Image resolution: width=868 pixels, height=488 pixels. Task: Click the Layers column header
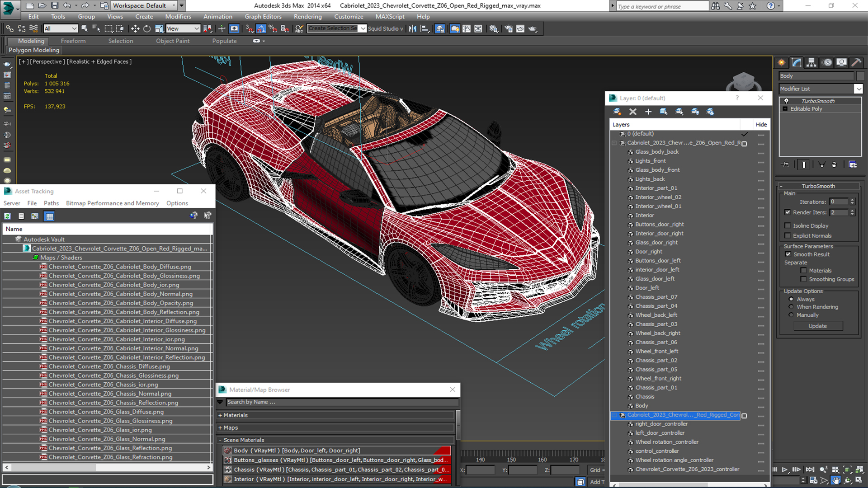tap(675, 125)
